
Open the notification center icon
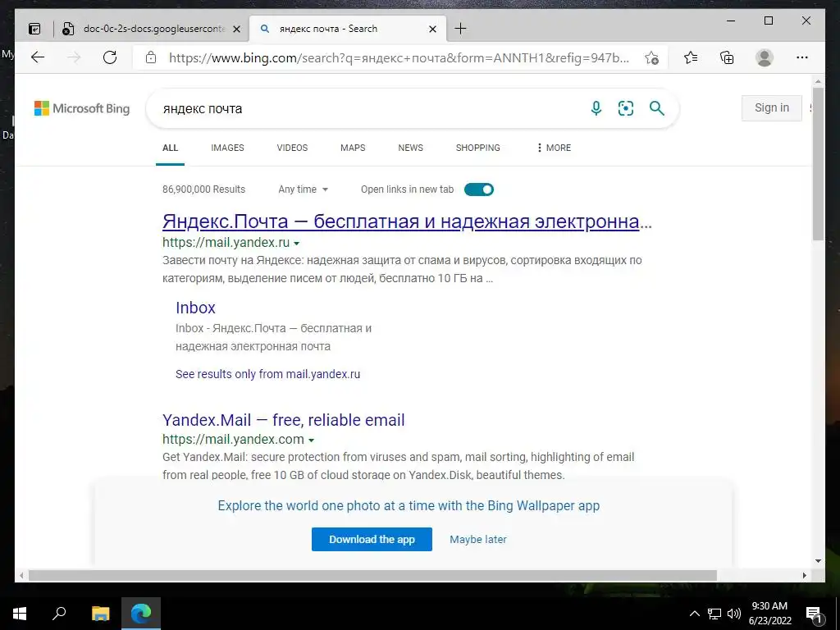click(814, 614)
